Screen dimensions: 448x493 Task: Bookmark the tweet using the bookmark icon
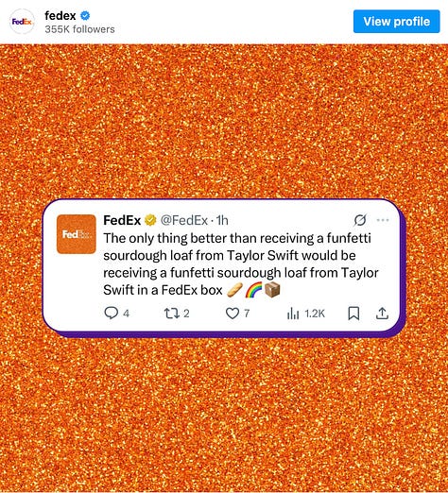[x=353, y=314]
